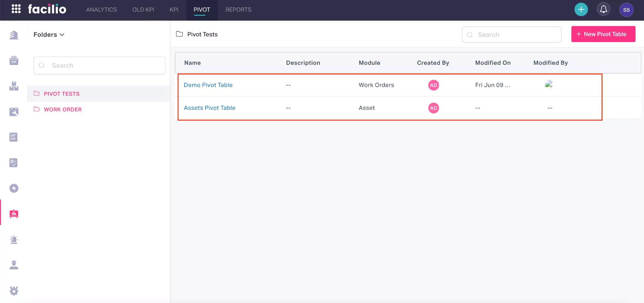The height and width of the screenshot is (303, 644).
Task: Click the teal plus quick-add icon
Action: coord(581,10)
